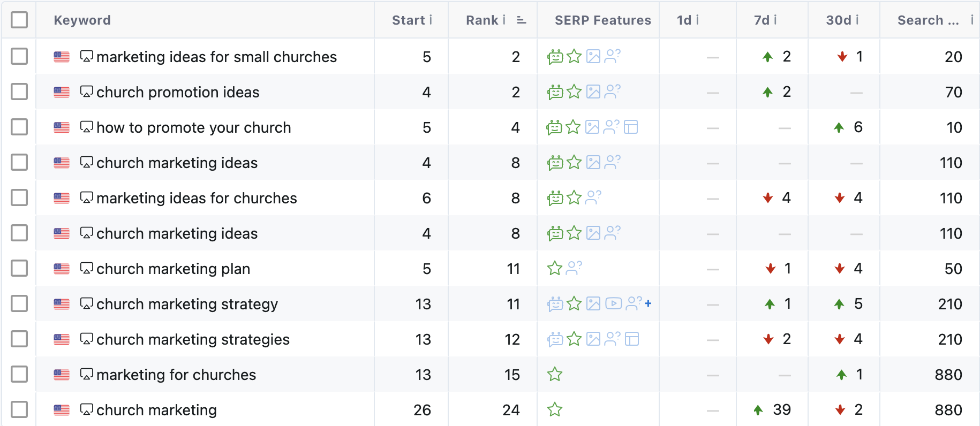Check the box for church promotion ideas
980x426 pixels.
[19, 92]
